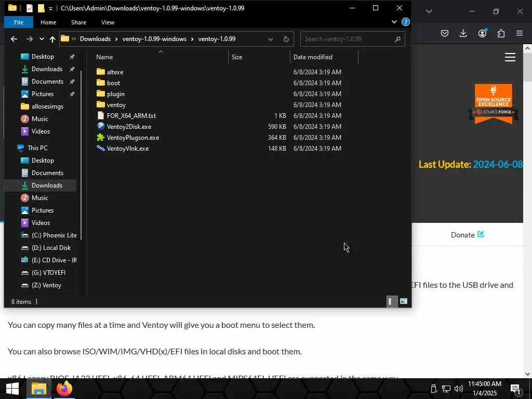Select VentoyPlugson.exe file
This screenshot has width=532, height=399.
click(132, 137)
